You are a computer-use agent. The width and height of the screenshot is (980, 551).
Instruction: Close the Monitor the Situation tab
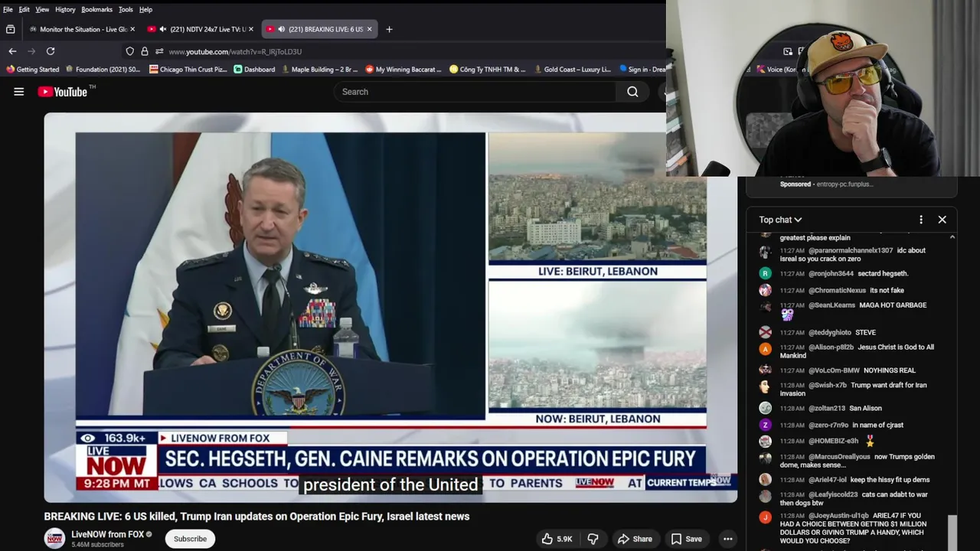(132, 29)
